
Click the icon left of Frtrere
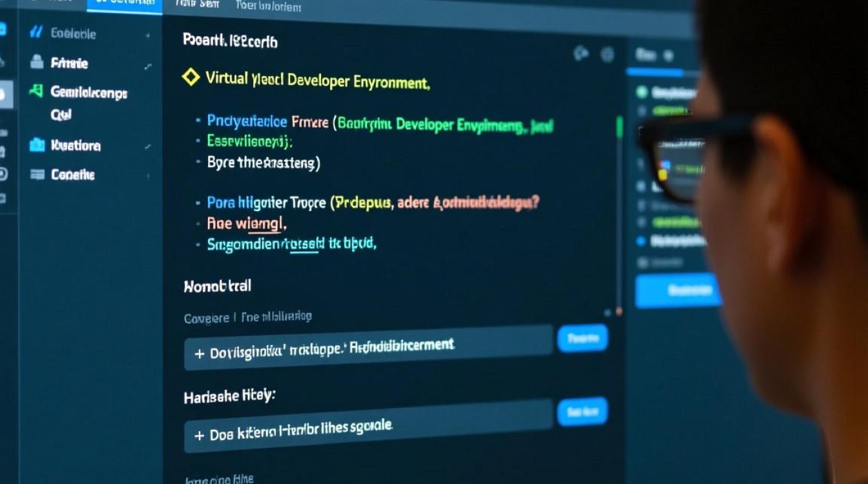[37, 63]
